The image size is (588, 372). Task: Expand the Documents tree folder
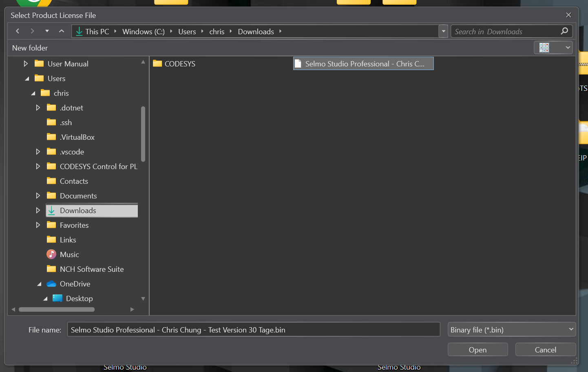tap(38, 196)
